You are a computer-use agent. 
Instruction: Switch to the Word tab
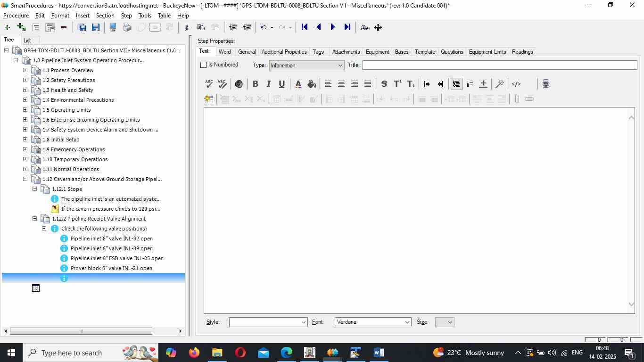(x=224, y=52)
